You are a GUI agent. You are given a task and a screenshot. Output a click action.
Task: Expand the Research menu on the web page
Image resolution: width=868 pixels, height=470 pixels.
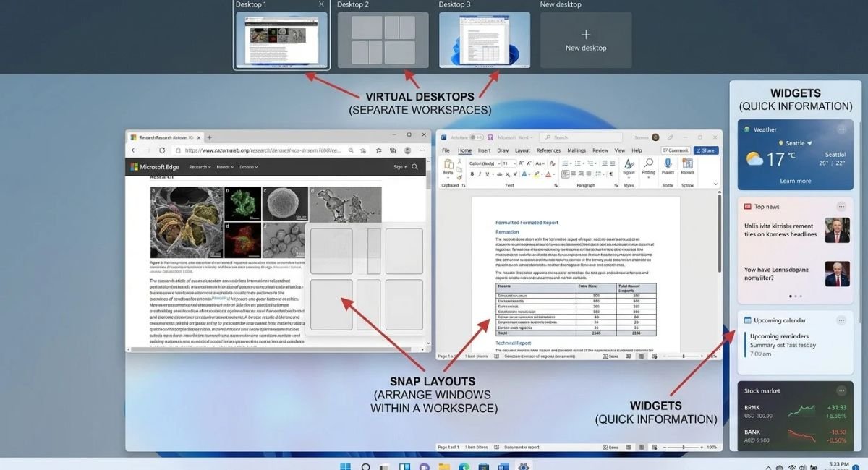(200, 167)
